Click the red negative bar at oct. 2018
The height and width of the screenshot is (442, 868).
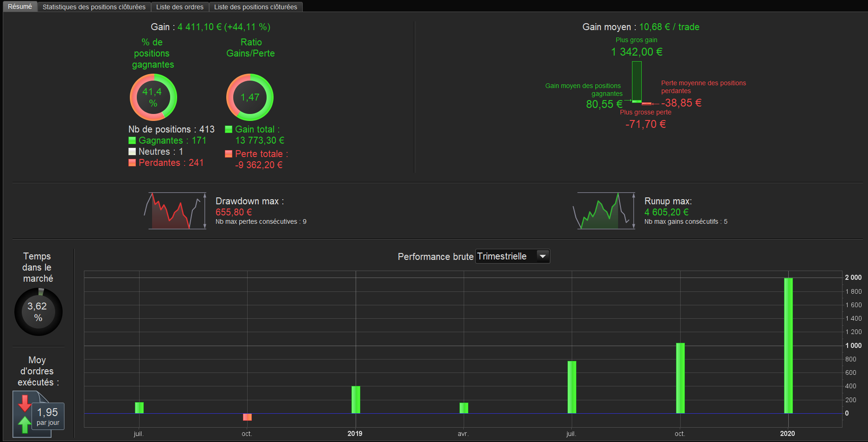[x=247, y=417]
